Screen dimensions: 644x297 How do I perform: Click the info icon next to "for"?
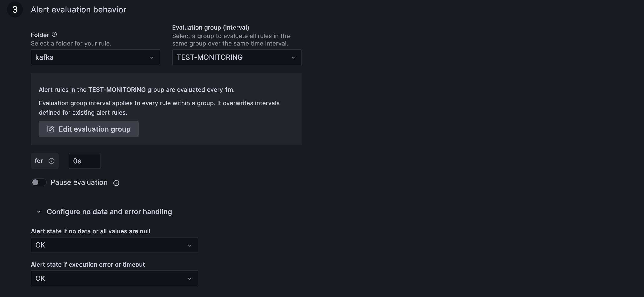(52, 161)
